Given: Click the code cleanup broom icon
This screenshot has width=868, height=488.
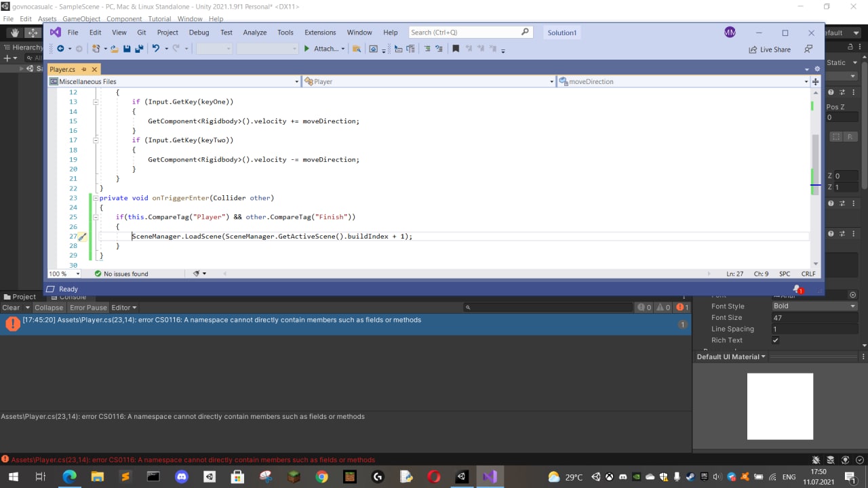Looking at the screenshot, I should 196,274.
